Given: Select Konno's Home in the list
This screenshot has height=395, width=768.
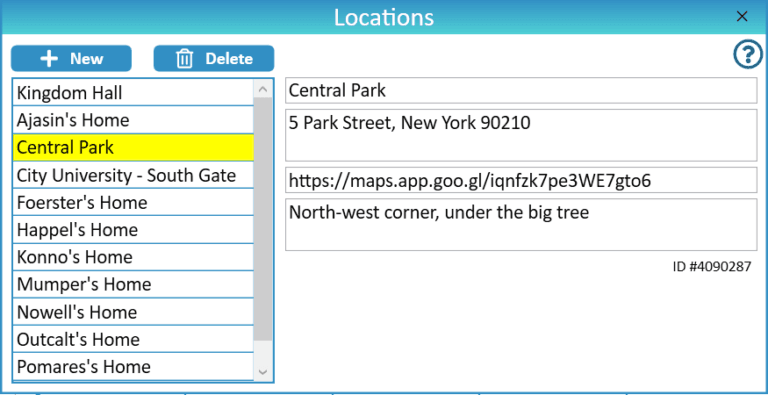Looking at the screenshot, I should coord(133,257).
